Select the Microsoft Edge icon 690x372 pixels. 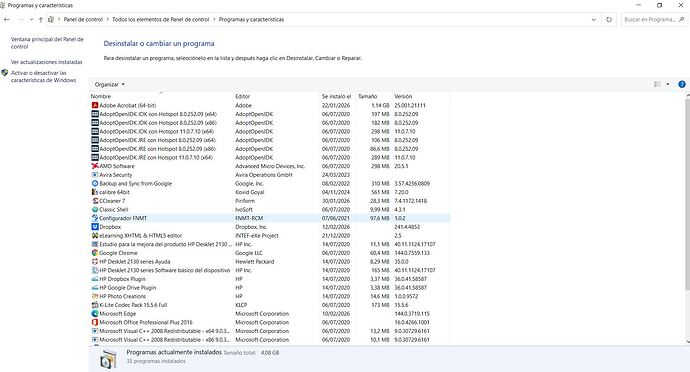(95, 313)
